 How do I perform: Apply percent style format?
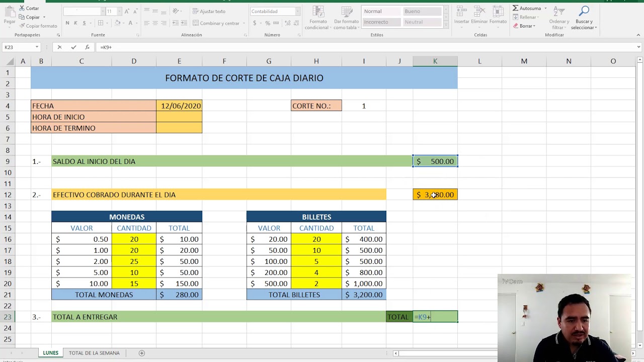coord(268,23)
